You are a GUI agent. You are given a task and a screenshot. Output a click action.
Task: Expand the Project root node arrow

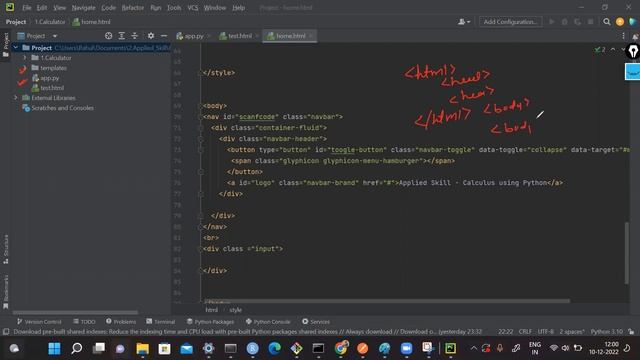[x=16, y=48]
